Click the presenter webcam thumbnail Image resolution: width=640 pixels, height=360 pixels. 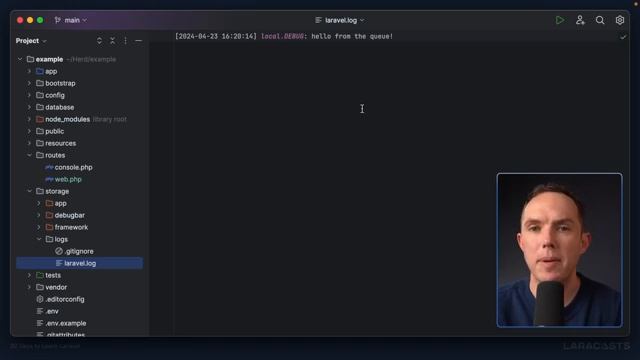pyautogui.click(x=559, y=250)
